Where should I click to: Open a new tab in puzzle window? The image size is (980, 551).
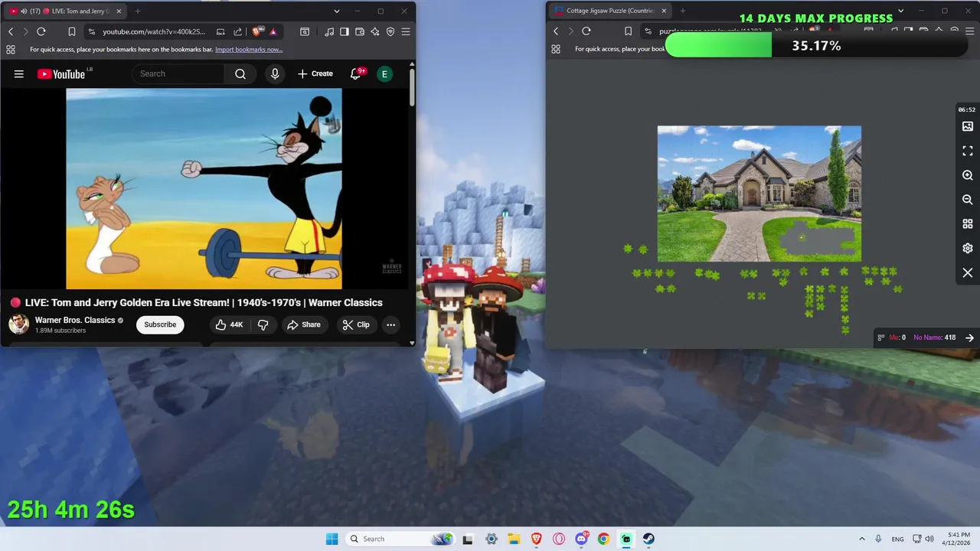(683, 11)
